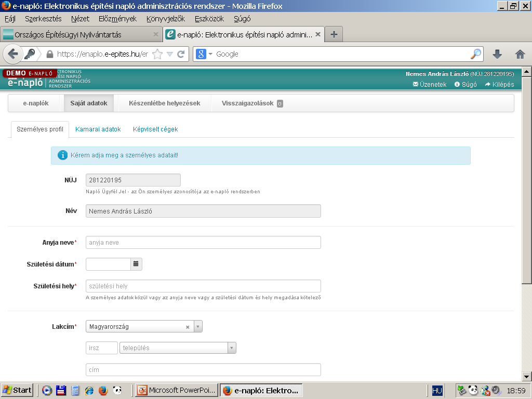
Task: Close the e-napló browser tab
Action: [318, 34]
